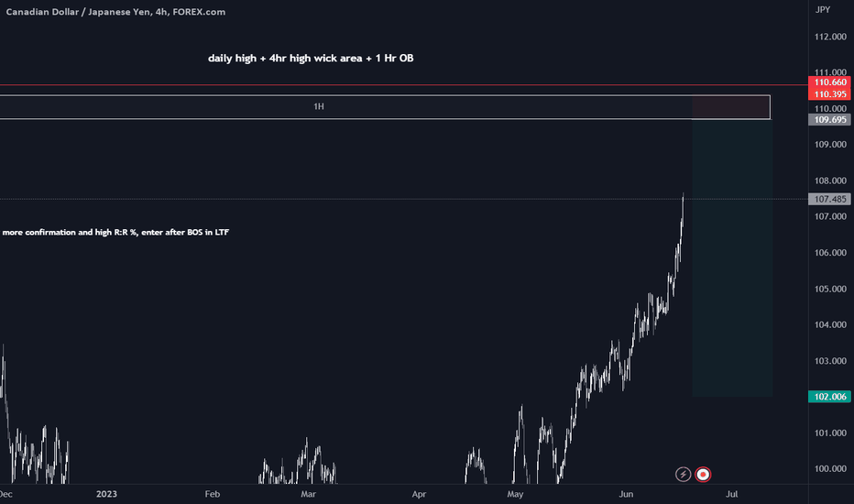Select the 'enter after BOS in LTF' note

coord(185,233)
